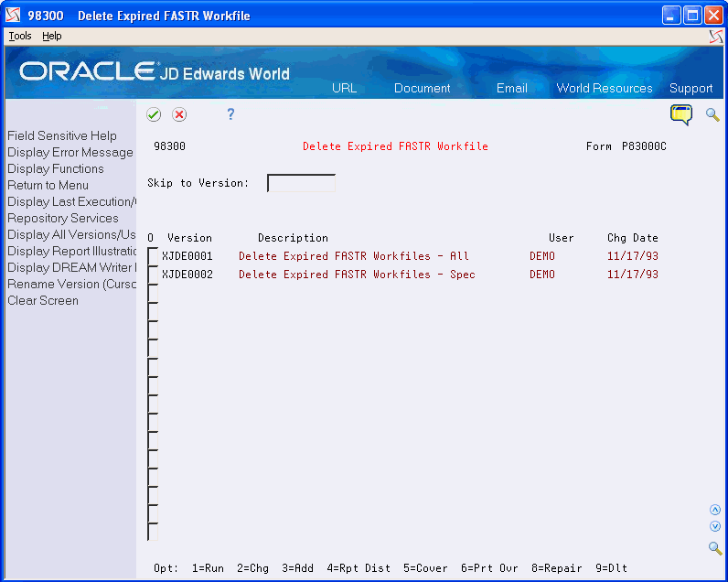The height and width of the screenshot is (582, 728).
Task: Click the XJDE0001 version text
Action: (x=187, y=256)
